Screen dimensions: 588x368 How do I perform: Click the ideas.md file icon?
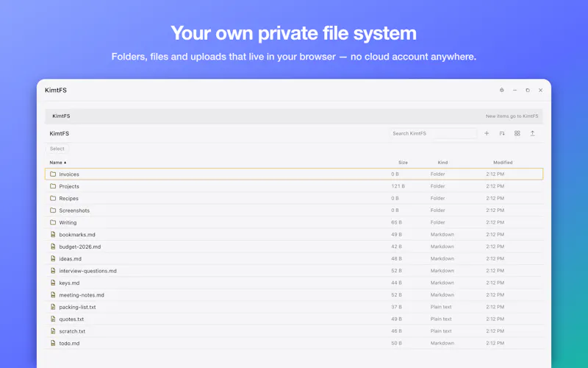[x=53, y=259]
